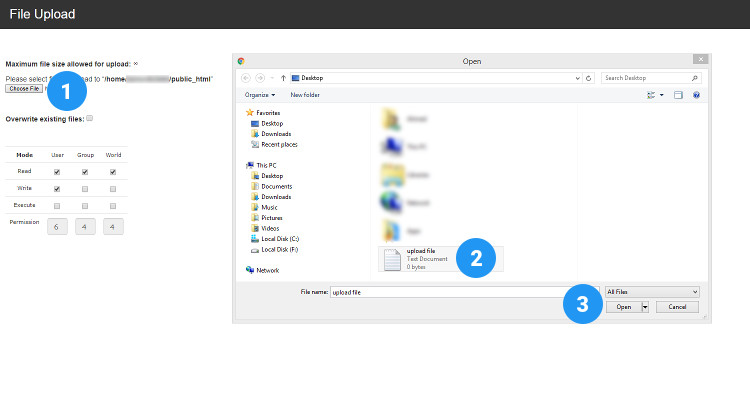Click the Choose File button
750x400 pixels.
pos(24,89)
